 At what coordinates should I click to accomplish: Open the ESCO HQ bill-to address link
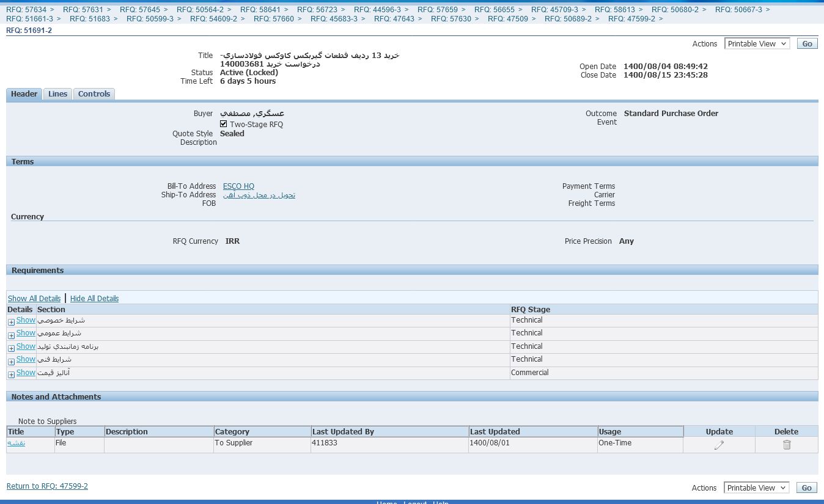click(x=238, y=186)
